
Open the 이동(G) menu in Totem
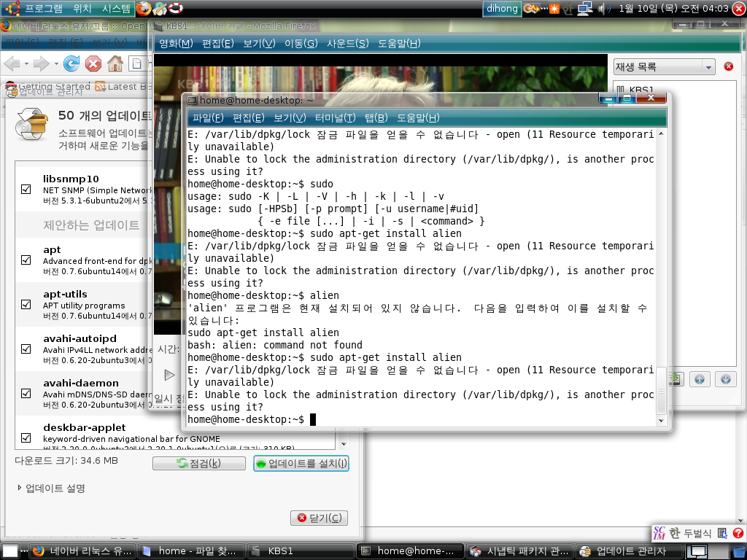pos(301,44)
